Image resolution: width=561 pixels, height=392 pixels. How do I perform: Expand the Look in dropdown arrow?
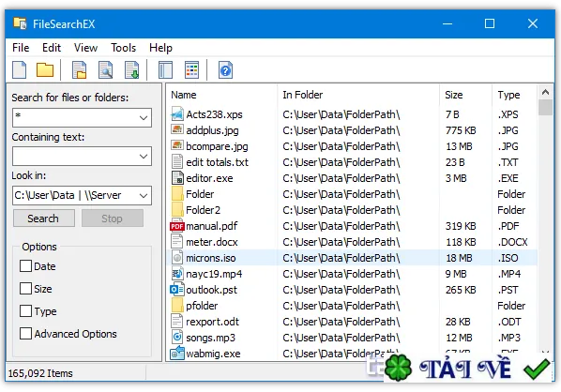144,195
